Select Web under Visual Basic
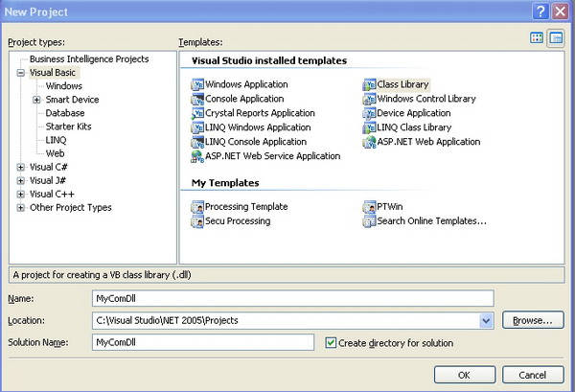Image resolution: width=575 pixels, height=392 pixels. click(55, 153)
